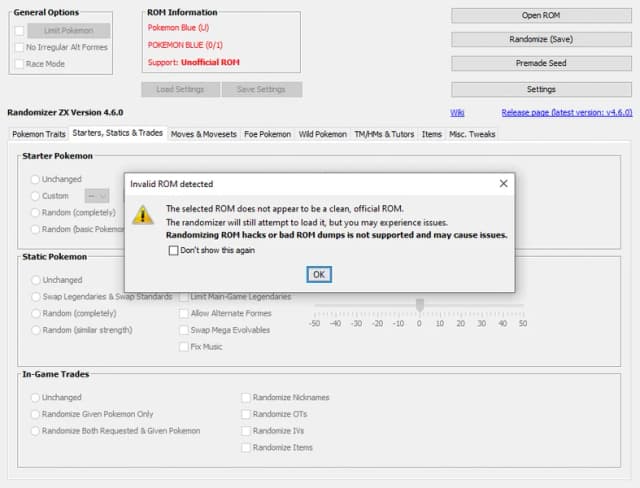Open the Misc. Tweaks tab
This screenshot has height=488, width=640.
[x=472, y=134]
